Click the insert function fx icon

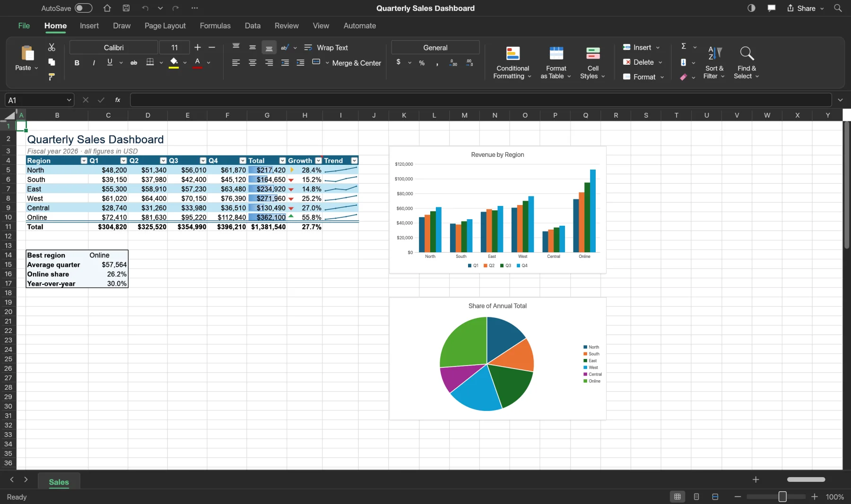(118, 100)
